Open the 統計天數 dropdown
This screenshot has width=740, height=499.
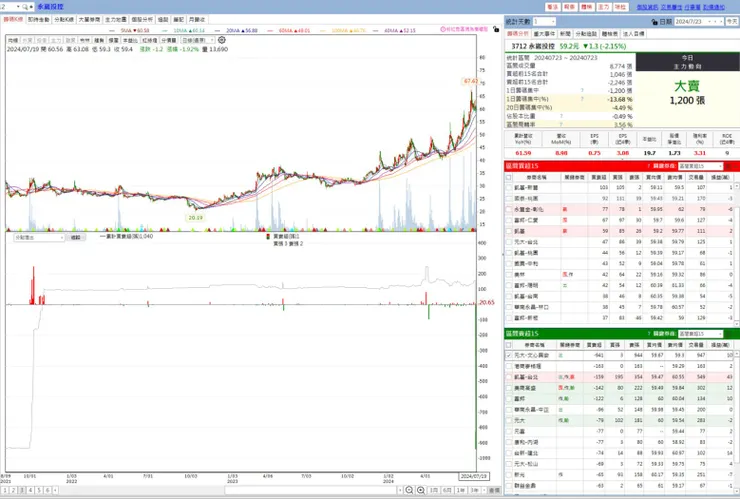pos(544,22)
